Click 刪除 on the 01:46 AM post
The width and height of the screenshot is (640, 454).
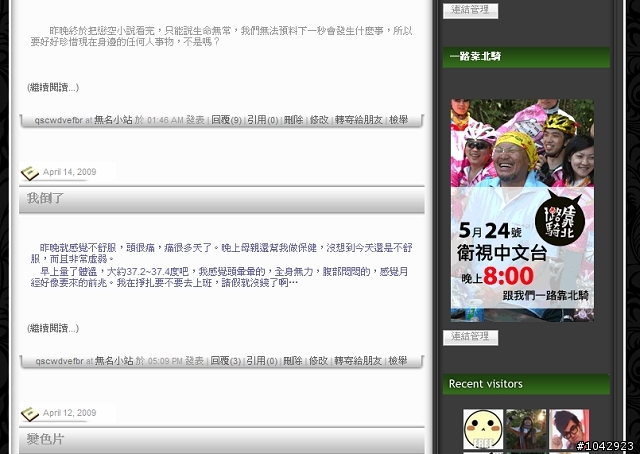coord(293,120)
